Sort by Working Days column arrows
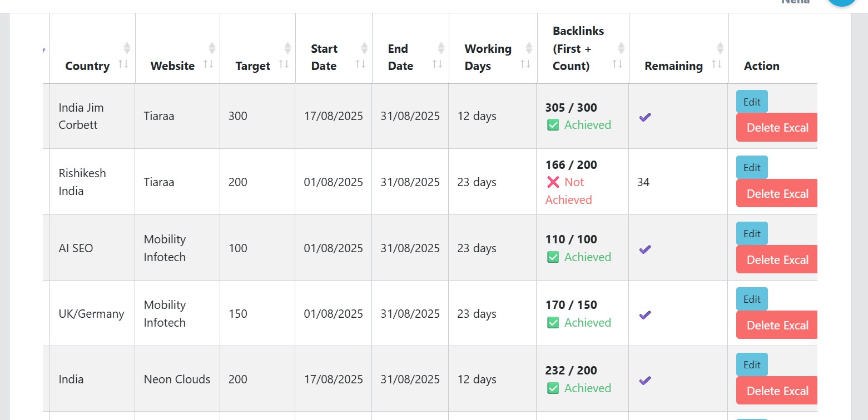This screenshot has height=420, width=868. point(525,64)
